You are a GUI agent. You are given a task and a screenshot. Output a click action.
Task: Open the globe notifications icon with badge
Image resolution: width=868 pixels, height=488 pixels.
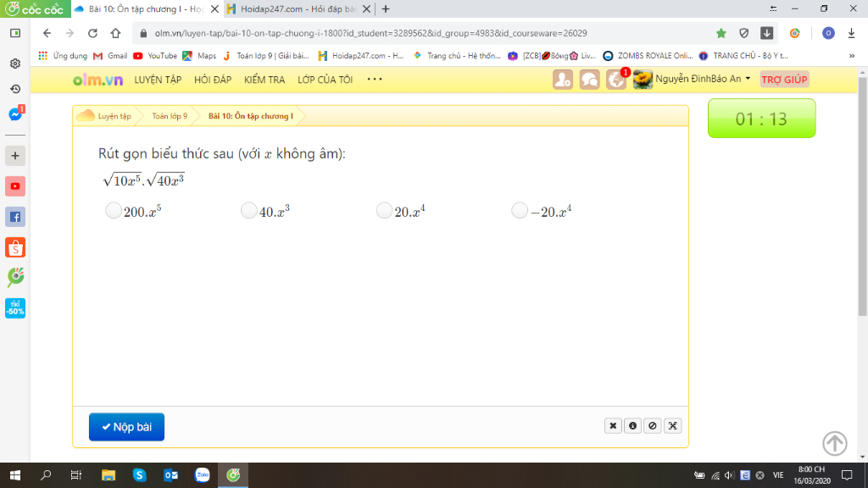pos(616,80)
